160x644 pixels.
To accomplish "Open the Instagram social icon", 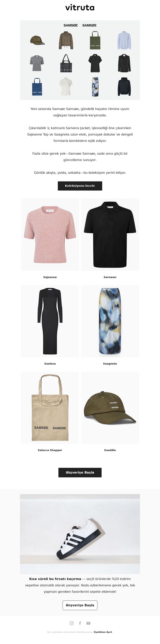I will tap(71, 623).
